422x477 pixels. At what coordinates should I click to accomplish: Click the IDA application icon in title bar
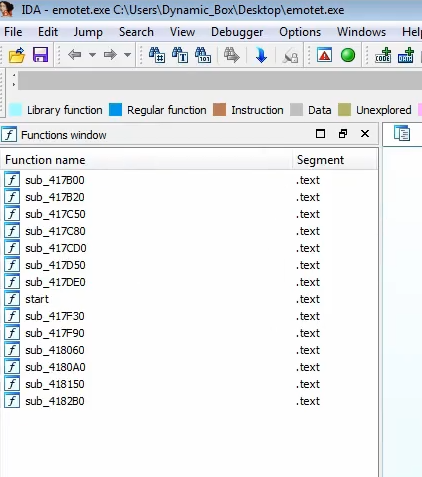[7, 9]
